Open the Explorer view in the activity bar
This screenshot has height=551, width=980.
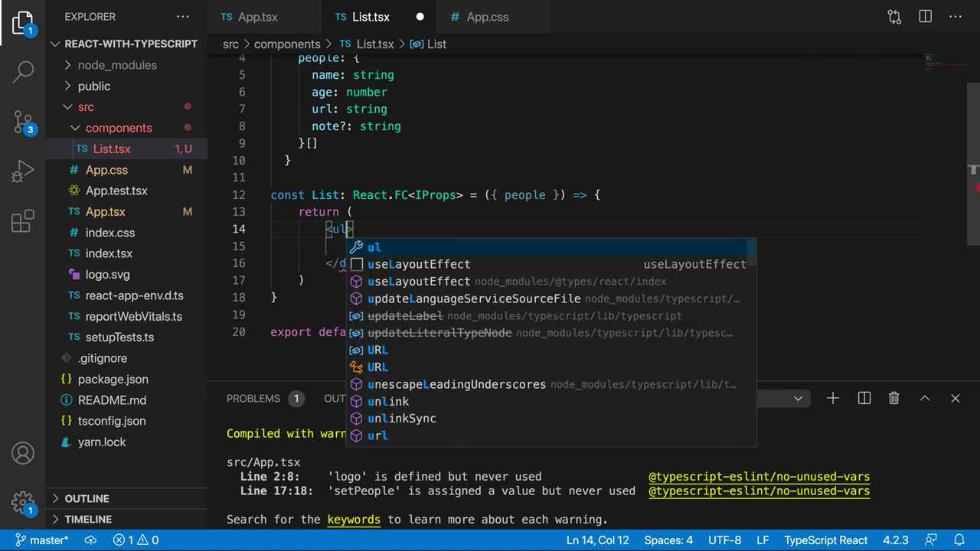[23, 23]
